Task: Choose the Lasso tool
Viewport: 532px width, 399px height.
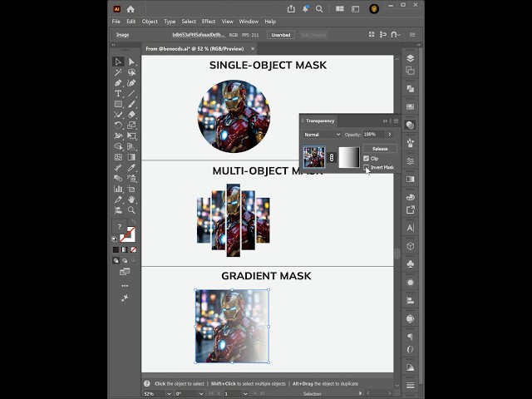Action: point(131,72)
